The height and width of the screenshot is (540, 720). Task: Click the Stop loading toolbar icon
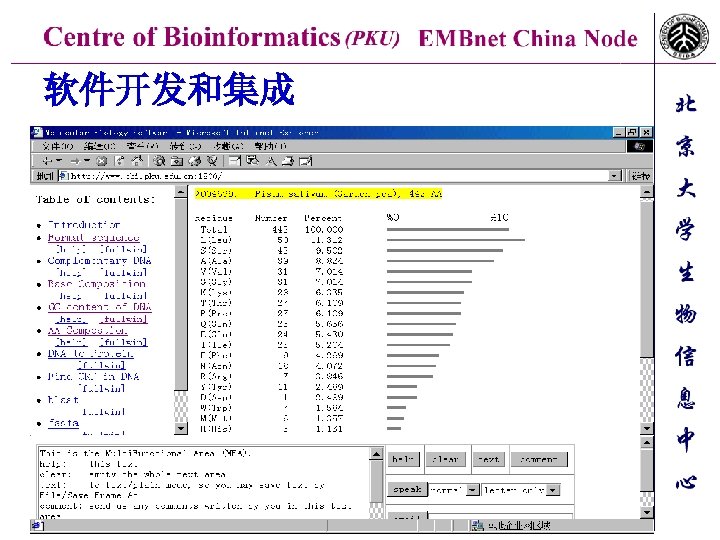tap(102, 161)
